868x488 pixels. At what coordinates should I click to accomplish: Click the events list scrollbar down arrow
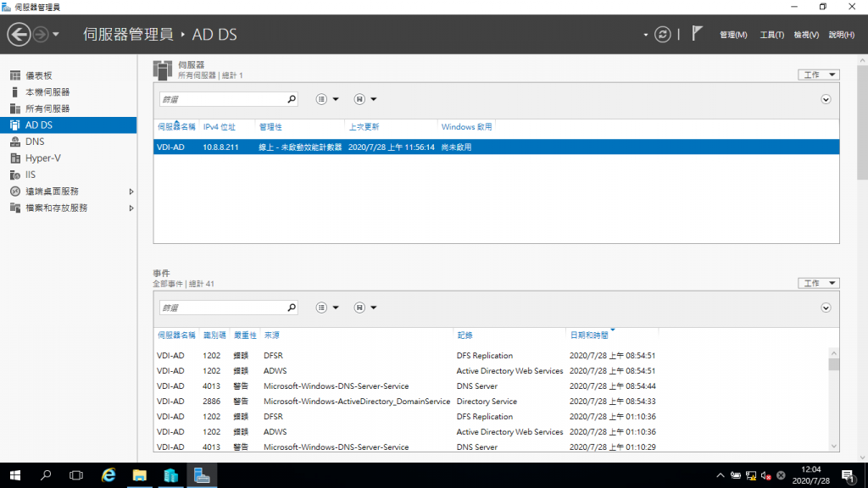[x=834, y=446]
